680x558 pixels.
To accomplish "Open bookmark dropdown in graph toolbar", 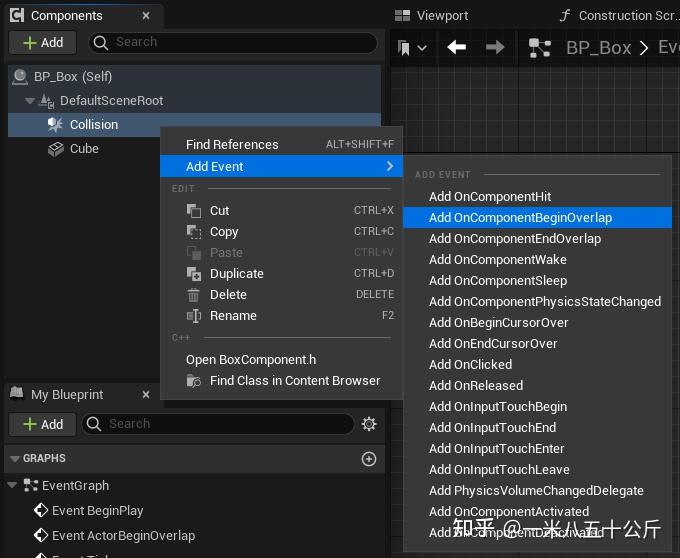I will click(411, 47).
